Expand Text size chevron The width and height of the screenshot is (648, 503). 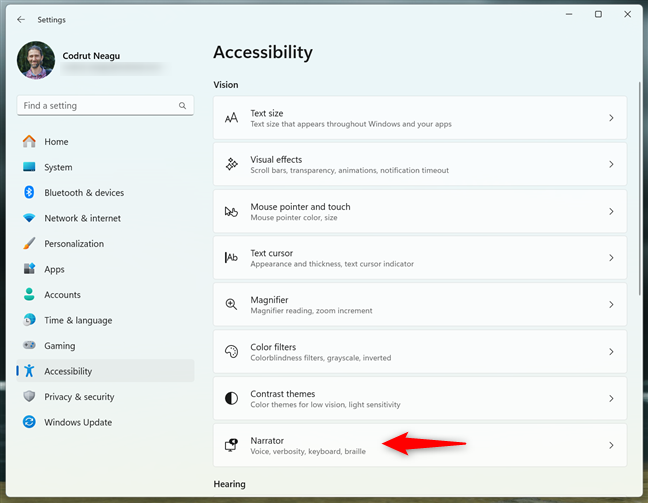(611, 118)
